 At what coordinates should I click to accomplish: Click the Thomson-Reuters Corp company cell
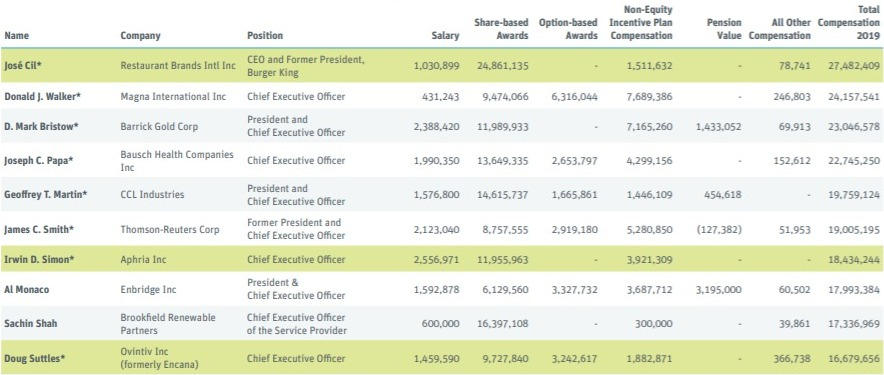(170, 230)
